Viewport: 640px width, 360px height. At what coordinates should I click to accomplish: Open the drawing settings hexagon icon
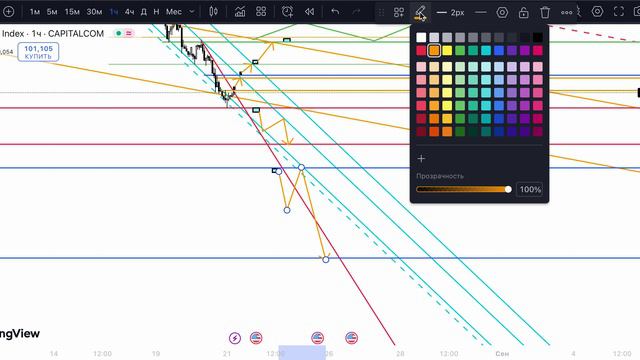(x=502, y=13)
